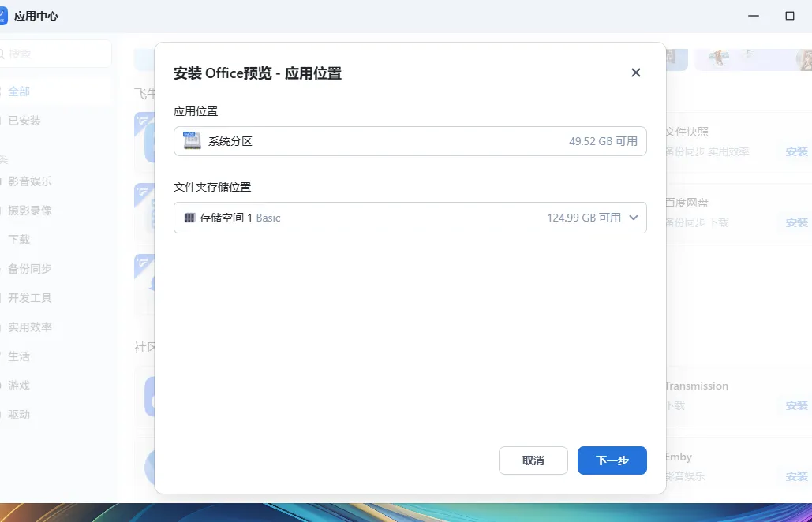Open the 下载 category in the sidebar

19,240
